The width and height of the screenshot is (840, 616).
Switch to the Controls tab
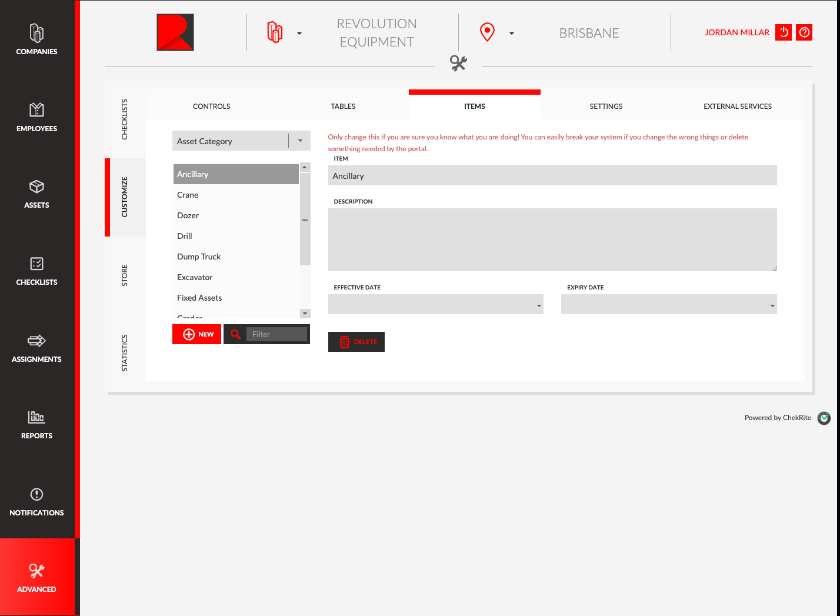point(212,106)
